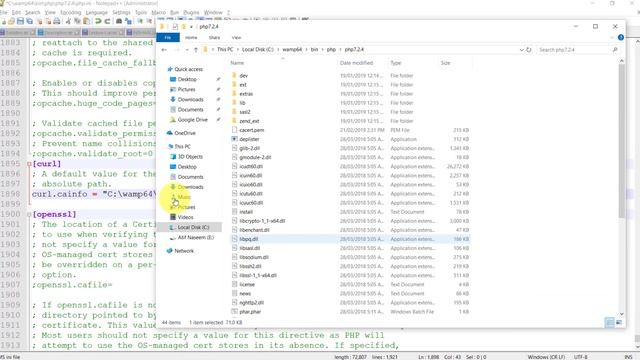Click the Find binoculars icon in Notepad++
The width and height of the screenshot is (640, 360).
(x=119, y=21)
